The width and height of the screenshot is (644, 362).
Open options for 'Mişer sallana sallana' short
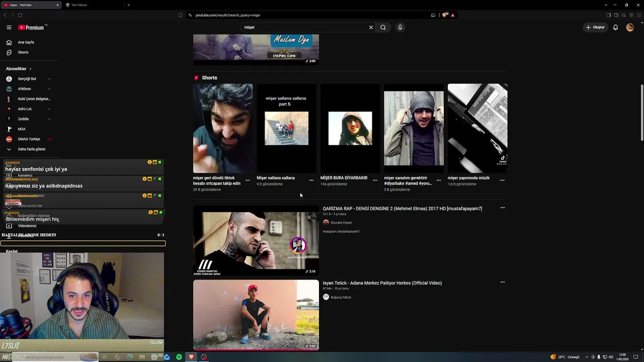[311, 180]
